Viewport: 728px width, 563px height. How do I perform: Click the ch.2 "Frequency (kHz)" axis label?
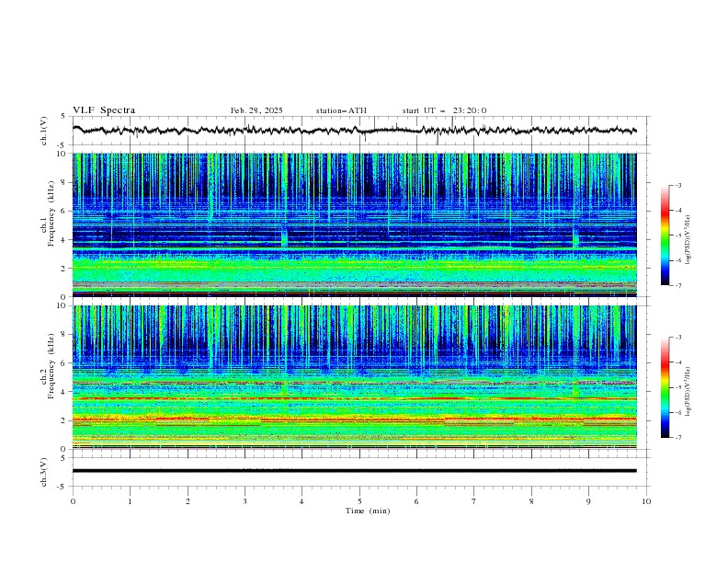[x=51, y=366]
